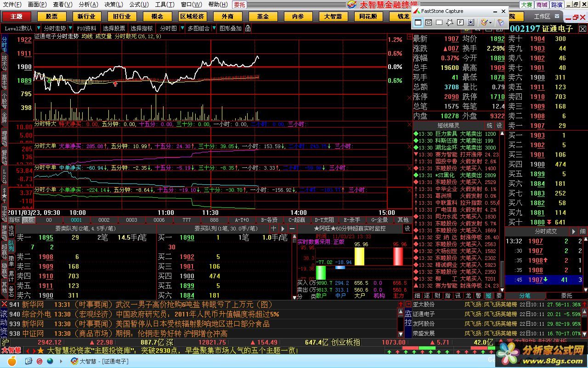Click play arrow icon in 委买队列 header
This screenshot has height=368, width=588.
pos(283,228)
